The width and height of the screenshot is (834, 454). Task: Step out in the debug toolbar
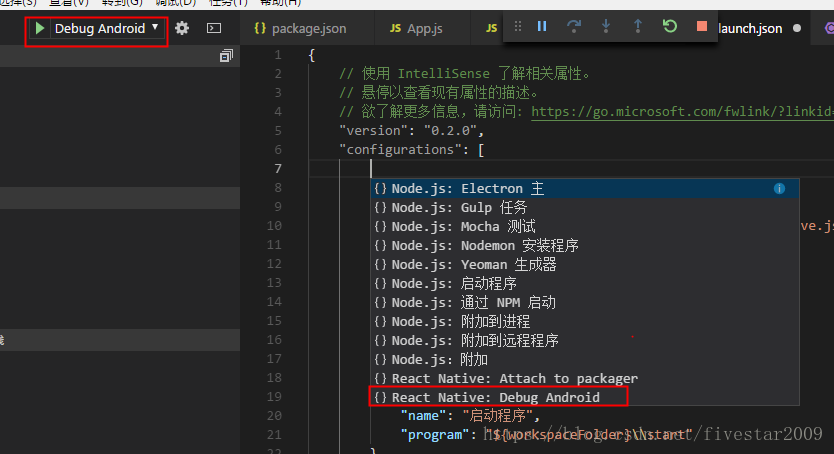click(638, 26)
